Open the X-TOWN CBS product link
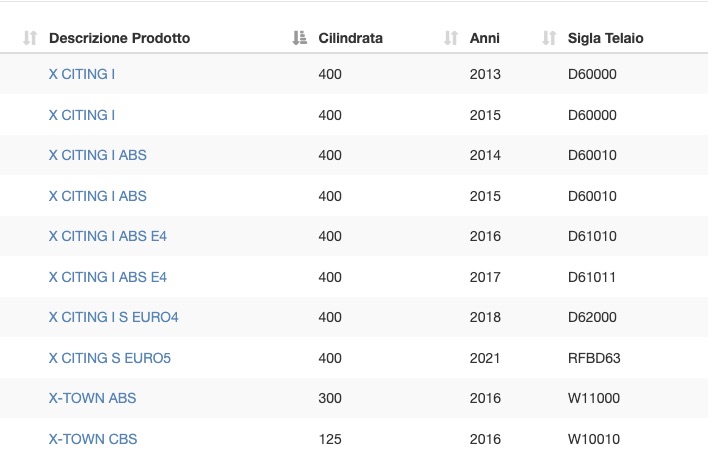 [x=93, y=439]
